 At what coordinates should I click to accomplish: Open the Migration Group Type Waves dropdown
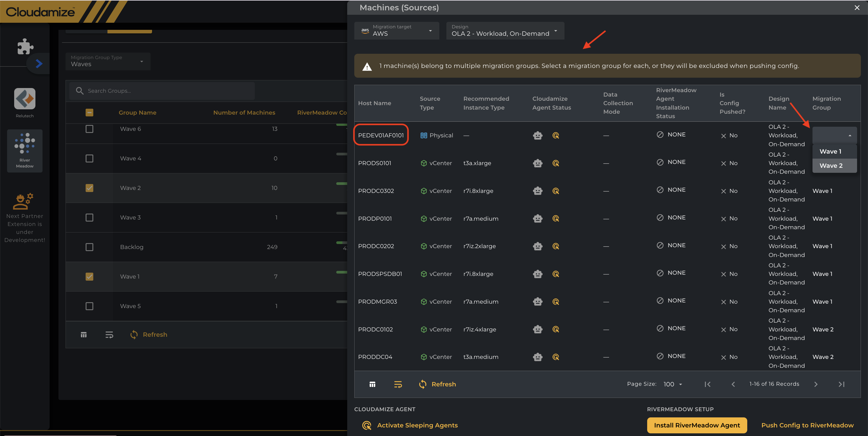pos(108,61)
